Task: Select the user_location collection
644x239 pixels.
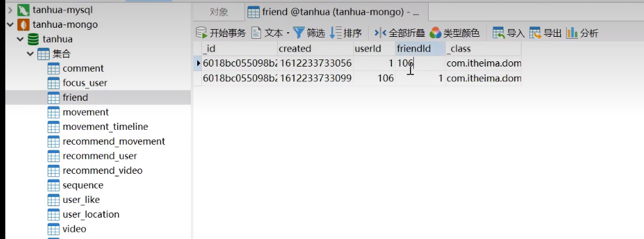Action: click(91, 214)
